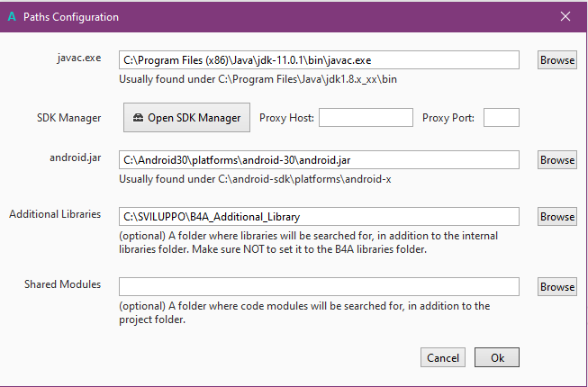This screenshot has height=387, width=588.
Task: Click the Additional Libraries path field
Action: pyautogui.click(x=319, y=217)
